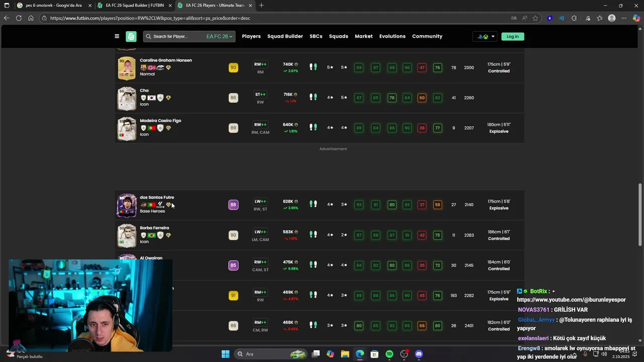Image resolution: width=644 pixels, height=362 pixels.
Task: Click the Figo Icon card thumbnail
Action: [x=127, y=128]
